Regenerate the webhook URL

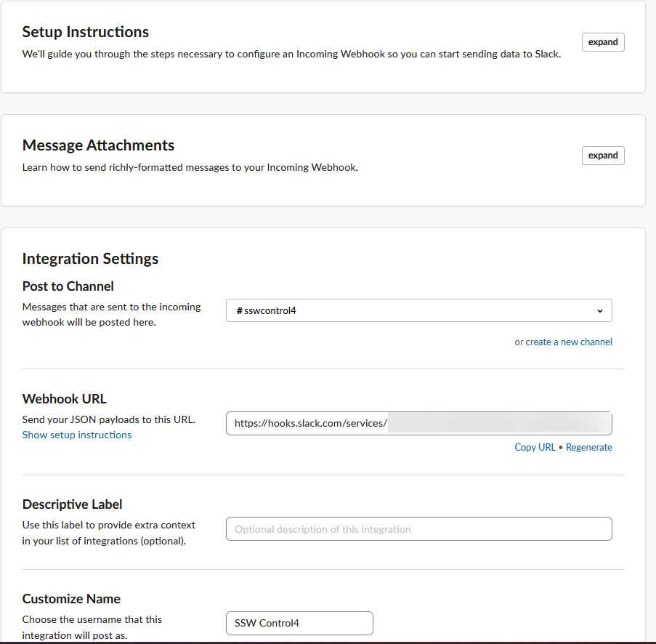coord(588,447)
